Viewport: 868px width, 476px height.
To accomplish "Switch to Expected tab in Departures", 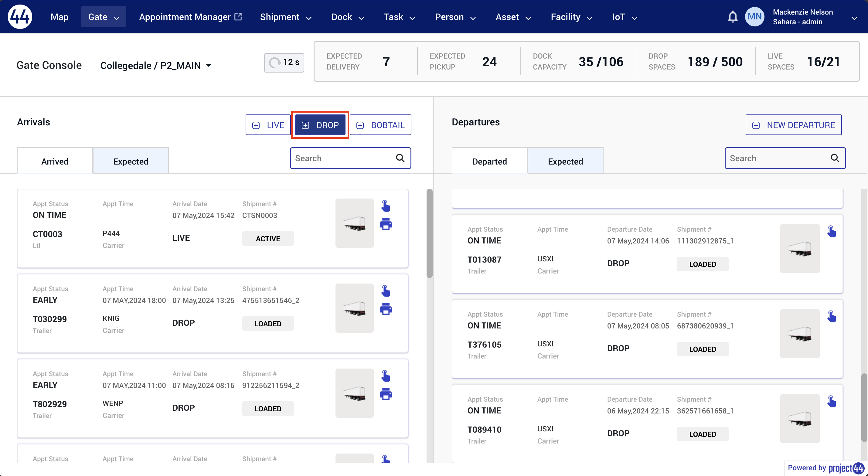I will click(565, 161).
